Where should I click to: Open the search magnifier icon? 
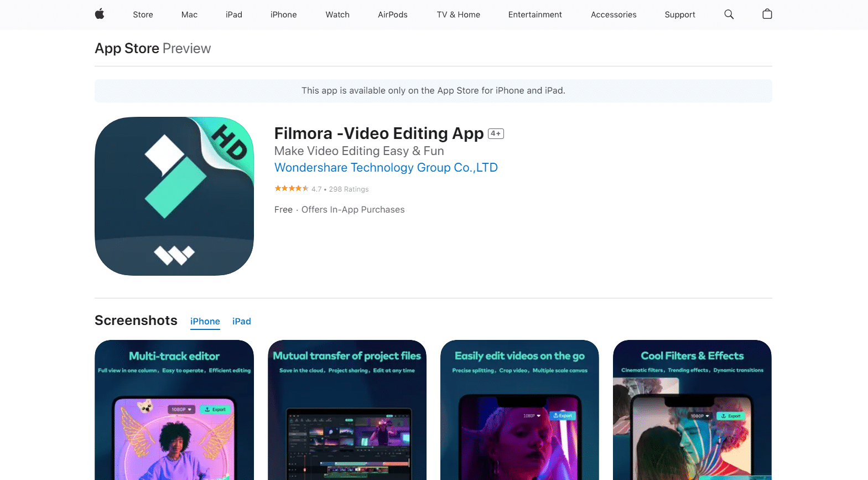click(729, 14)
